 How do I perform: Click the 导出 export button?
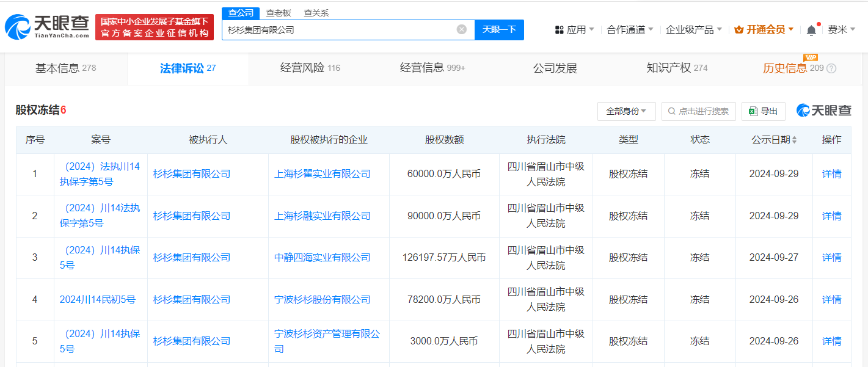point(764,111)
